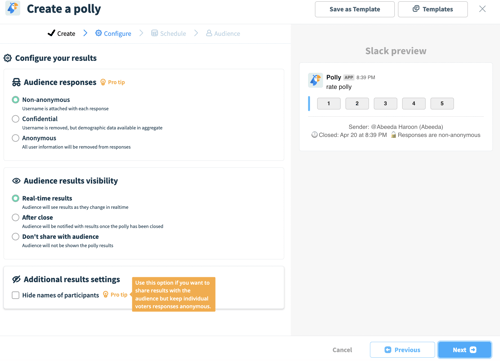Return to the Create step

tap(62, 33)
